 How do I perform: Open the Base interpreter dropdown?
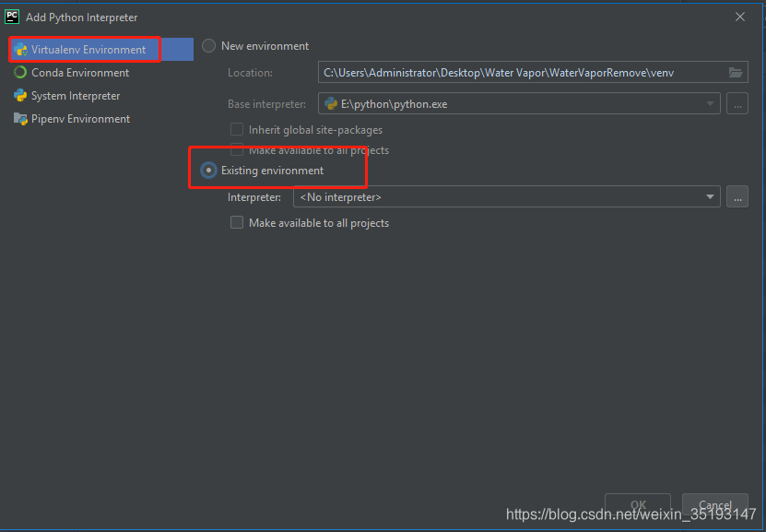[519, 103]
